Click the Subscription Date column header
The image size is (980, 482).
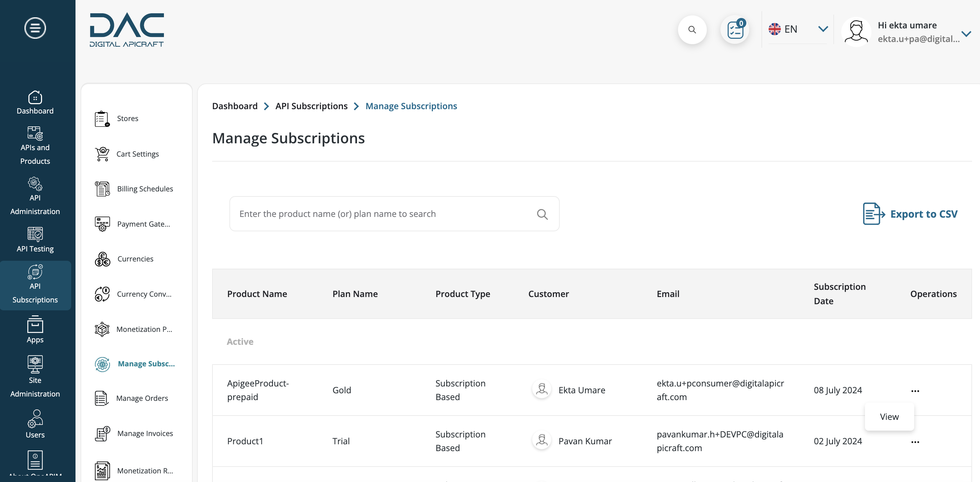coord(839,294)
